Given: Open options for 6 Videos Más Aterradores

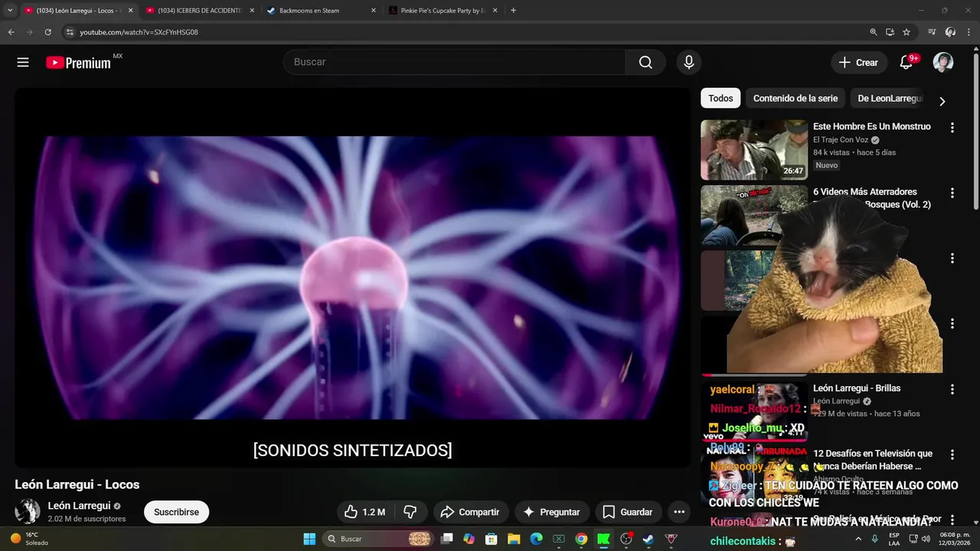Looking at the screenshot, I should point(952,193).
